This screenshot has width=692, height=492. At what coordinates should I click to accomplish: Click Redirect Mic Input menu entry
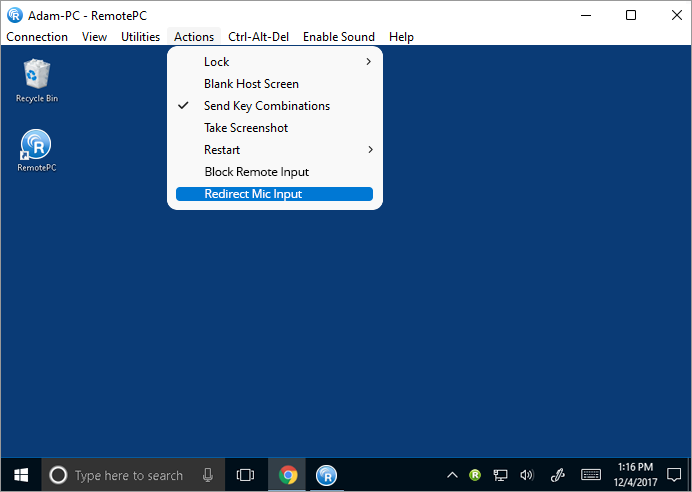click(275, 194)
